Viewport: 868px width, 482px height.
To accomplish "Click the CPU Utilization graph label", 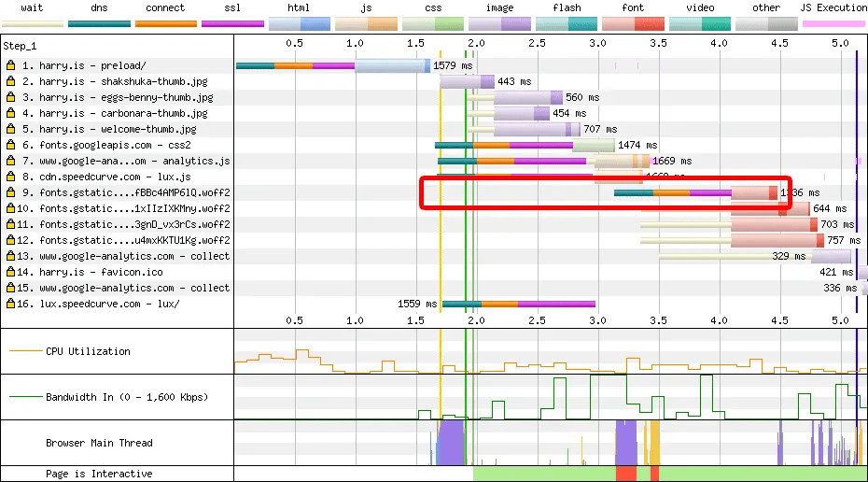I will (x=88, y=351).
